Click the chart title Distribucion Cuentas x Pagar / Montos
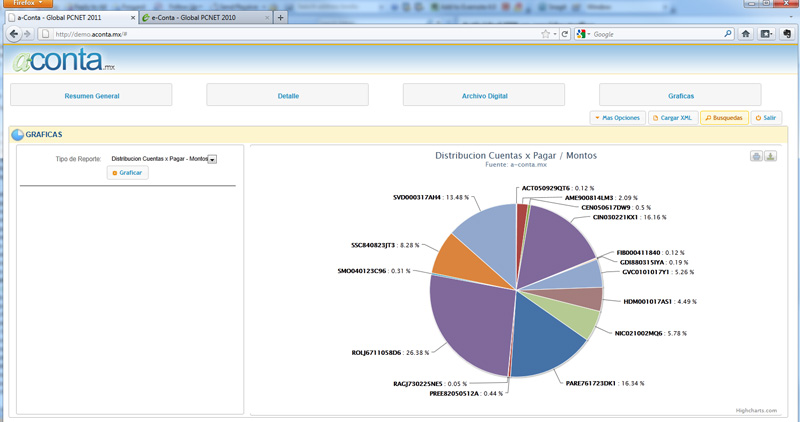Screen dimensions: 800x422 [516, 156]
